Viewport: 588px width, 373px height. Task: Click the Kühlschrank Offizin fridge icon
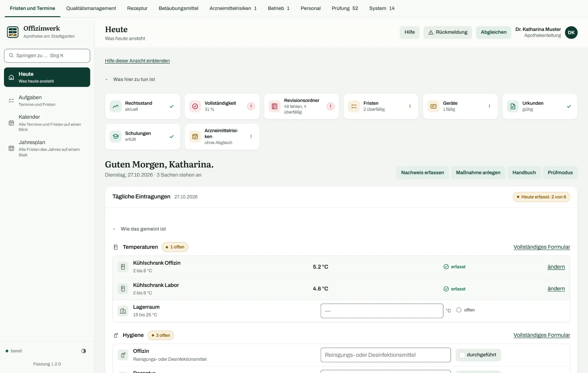click(123, 267)
